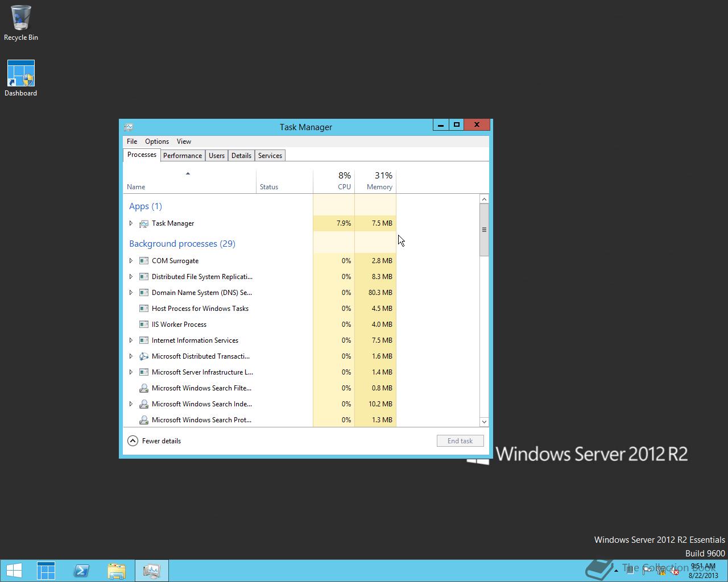
Task: Expand Microsoft Windows Search Indexer entry
Action: (x=131, y=404)
